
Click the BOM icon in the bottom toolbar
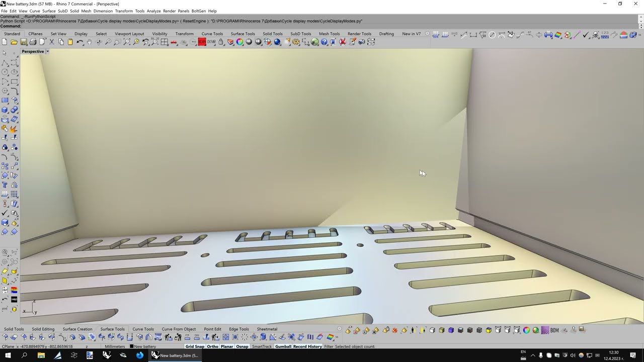coord(554,330)
